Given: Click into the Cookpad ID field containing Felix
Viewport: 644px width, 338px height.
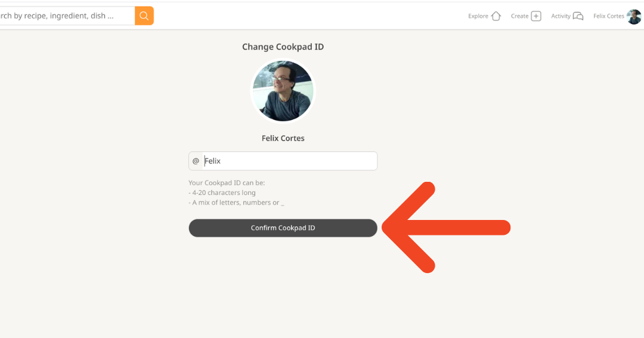Looking at the screenshot, I should pos(290,161).
